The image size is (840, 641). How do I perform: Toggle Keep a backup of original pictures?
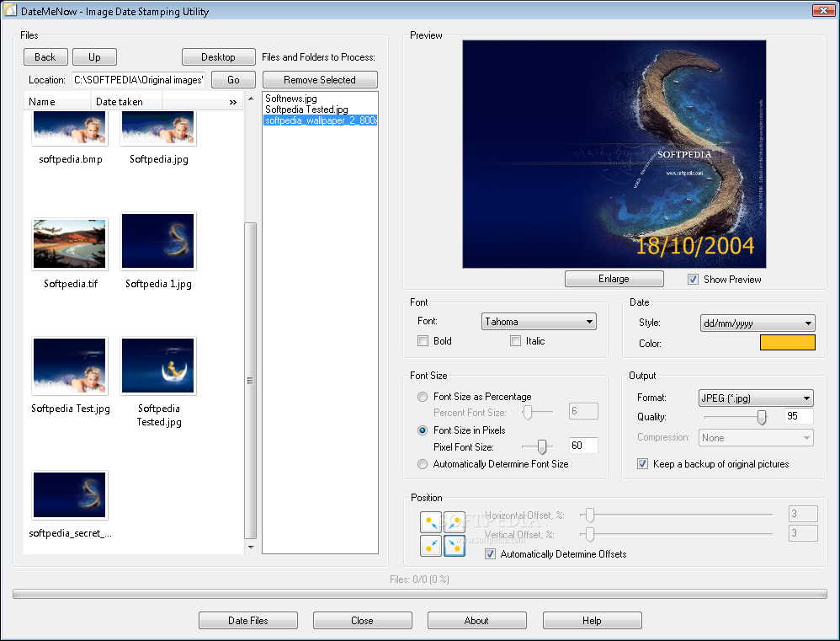[x=642, y=464]
